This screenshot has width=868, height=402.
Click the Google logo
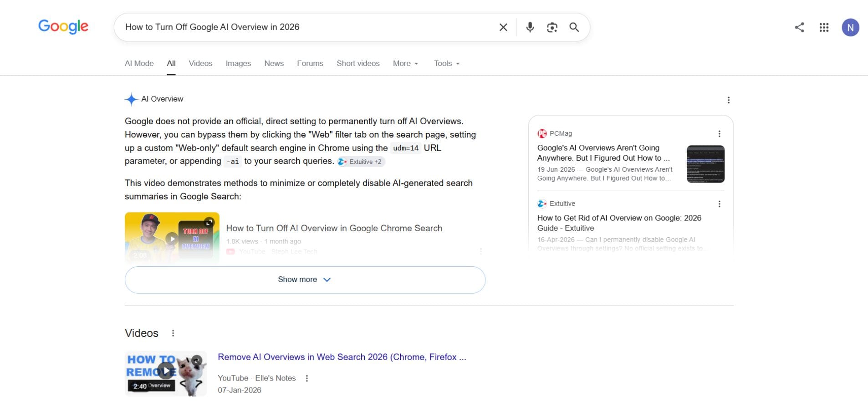63,26
